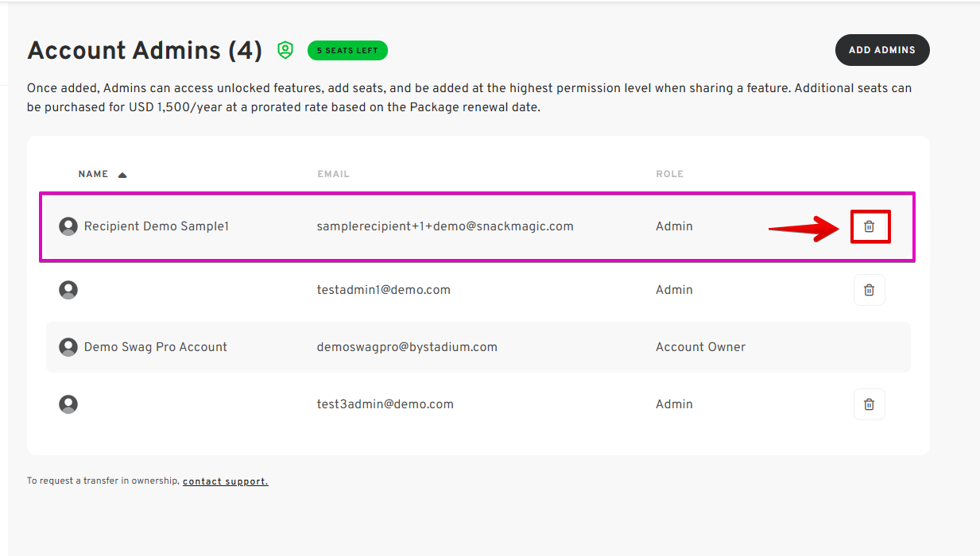
Task: Click email demoswagpro@bystadium.com
Action: click(407, 347)
